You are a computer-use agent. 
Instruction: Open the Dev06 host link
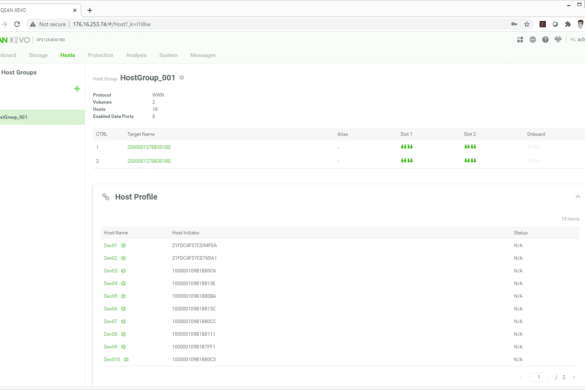coord(110,309)
